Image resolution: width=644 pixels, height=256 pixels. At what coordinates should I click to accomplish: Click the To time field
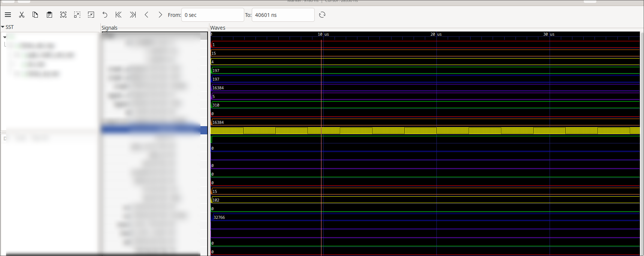283,15
